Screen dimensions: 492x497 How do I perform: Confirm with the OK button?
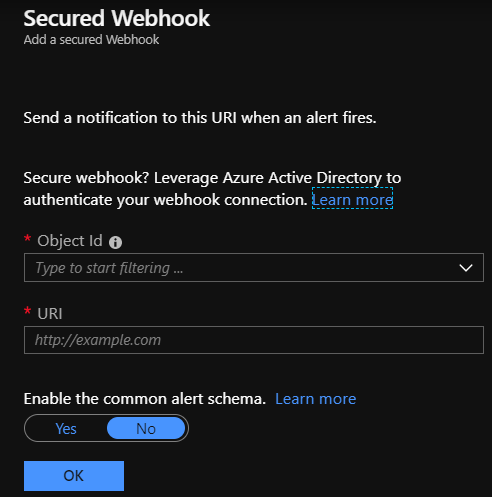pyautogui.click(x=74, y=476)
